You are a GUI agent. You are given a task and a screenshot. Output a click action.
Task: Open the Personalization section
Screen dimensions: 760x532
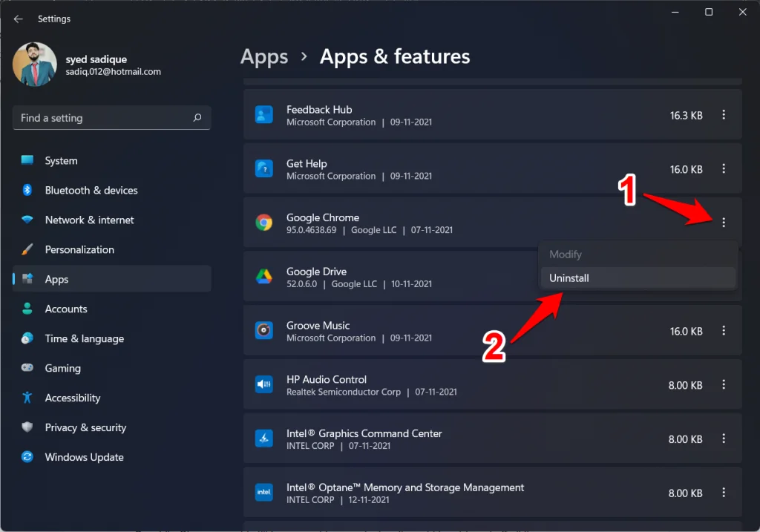point(111,249)
